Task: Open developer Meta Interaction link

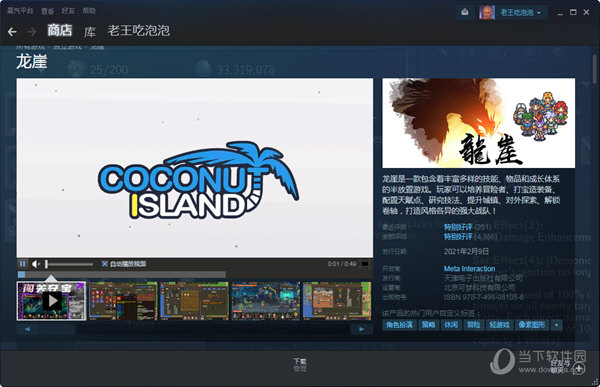Action: 469,269
